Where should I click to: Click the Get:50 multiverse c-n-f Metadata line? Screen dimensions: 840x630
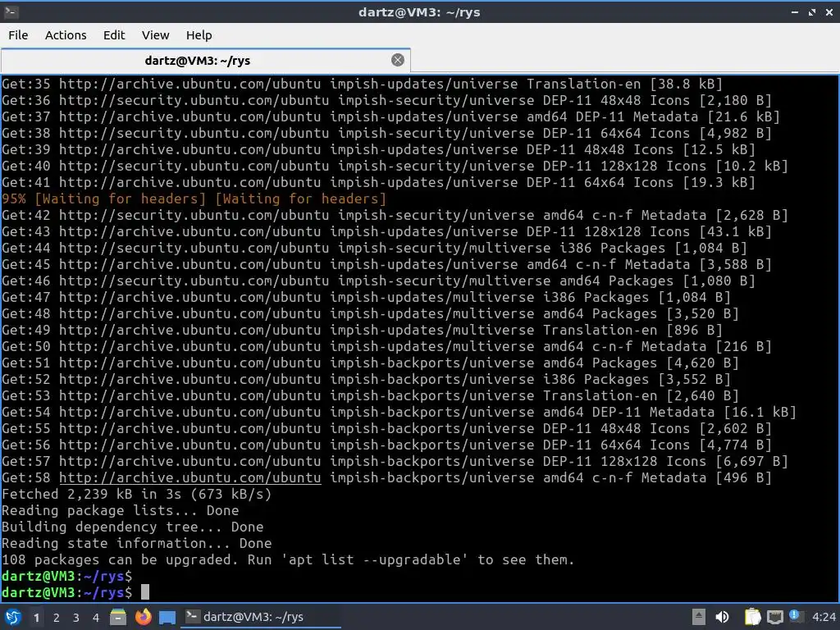[387, 347]
